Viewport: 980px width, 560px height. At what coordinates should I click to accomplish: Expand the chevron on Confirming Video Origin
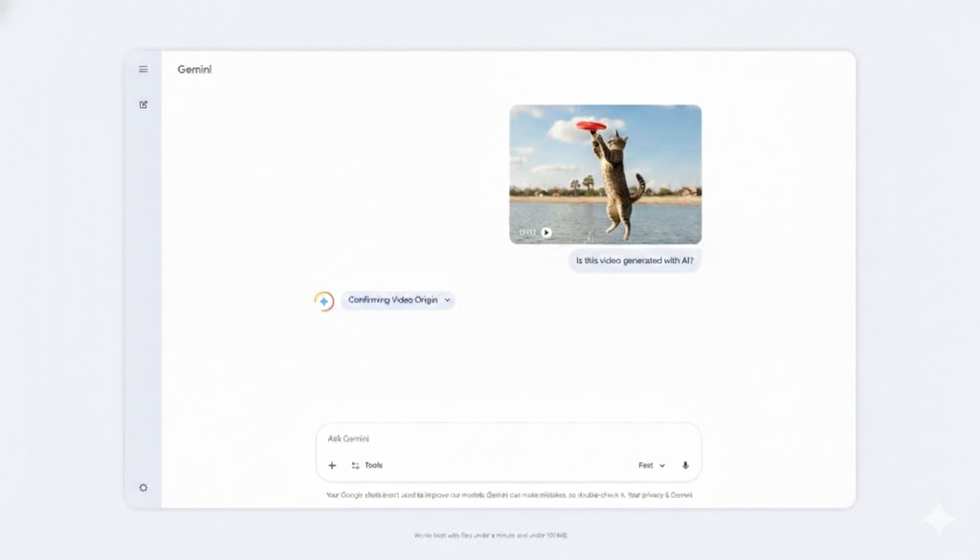pos(447,301)
